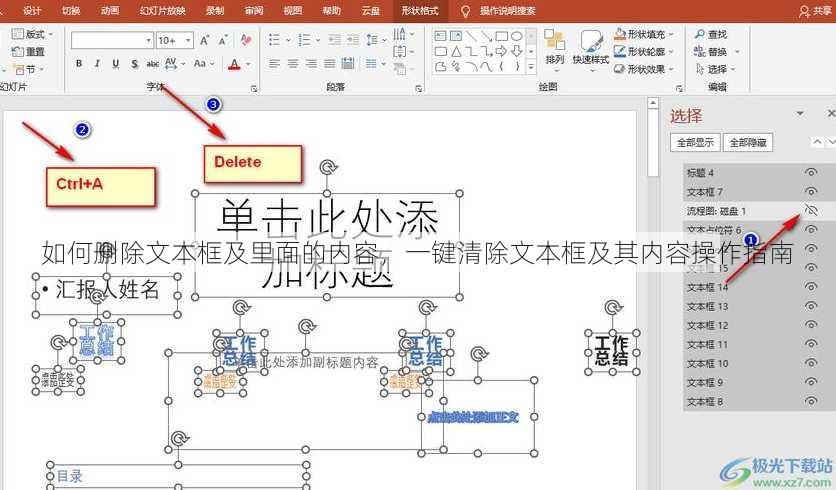
Task: Open Change Case (Aa) dropdown
Action: click(204, 63)
